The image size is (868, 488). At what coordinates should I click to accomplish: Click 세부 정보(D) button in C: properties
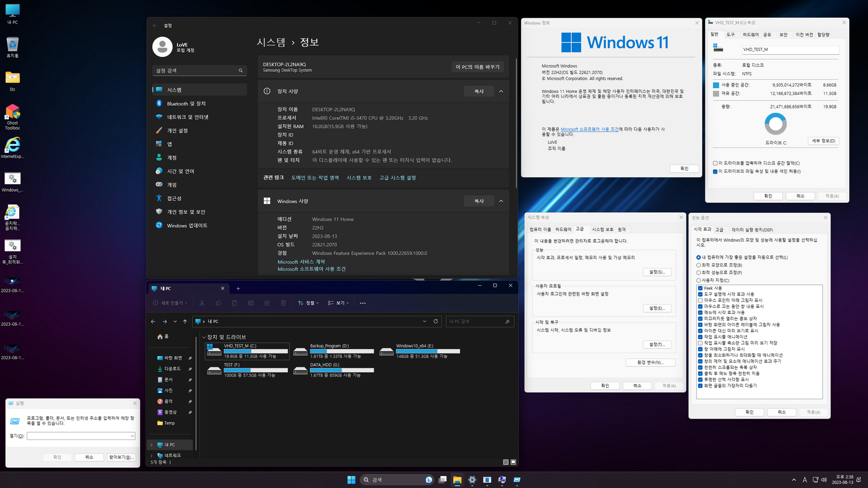[823, 141]
